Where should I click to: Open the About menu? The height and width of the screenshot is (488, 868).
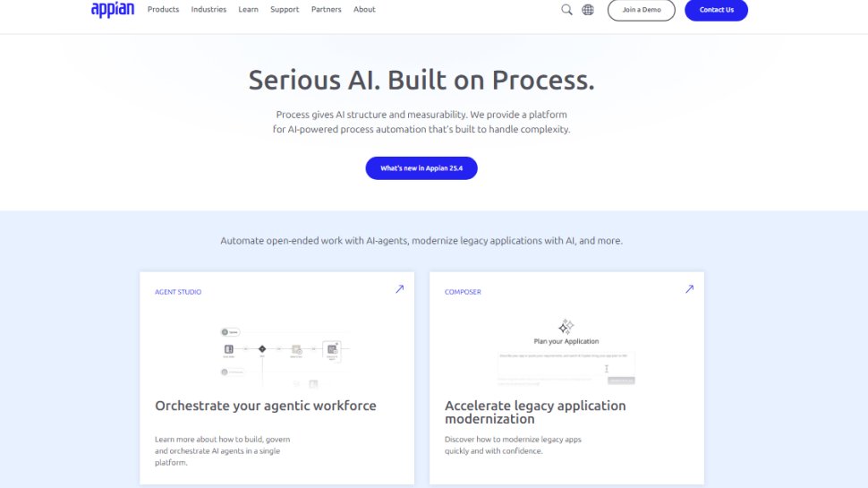(x=364, y=10)
